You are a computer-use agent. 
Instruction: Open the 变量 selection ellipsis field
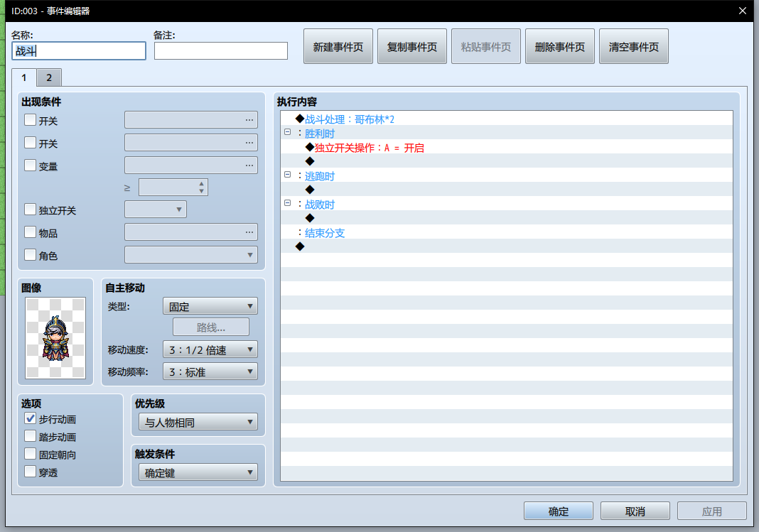[x=190, y=165]
